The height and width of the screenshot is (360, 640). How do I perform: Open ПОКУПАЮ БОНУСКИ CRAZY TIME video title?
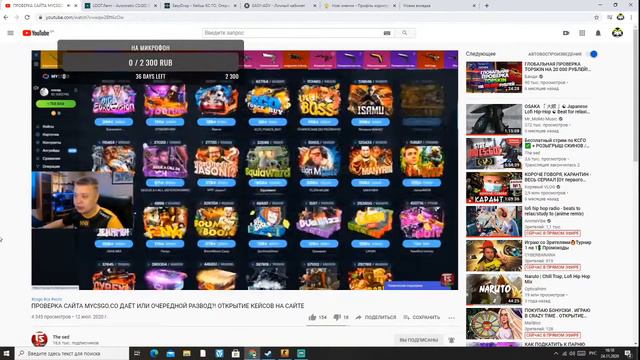pos(557,313)
